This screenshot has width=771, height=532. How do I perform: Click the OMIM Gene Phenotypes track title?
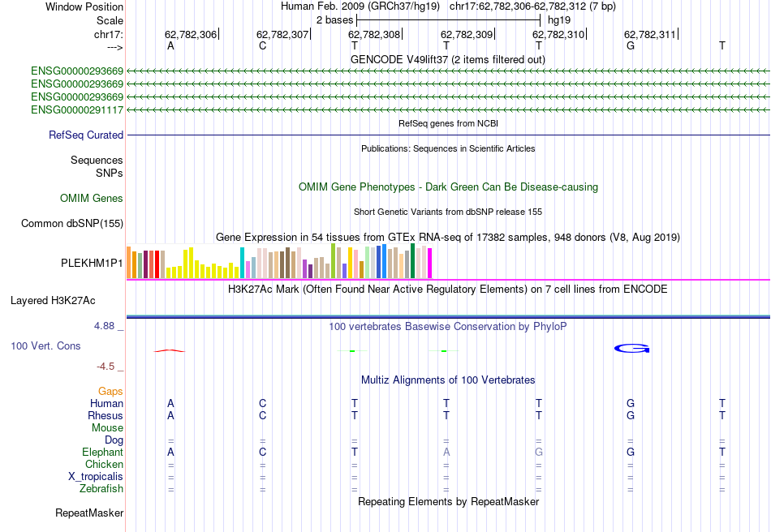pos(448,187)
